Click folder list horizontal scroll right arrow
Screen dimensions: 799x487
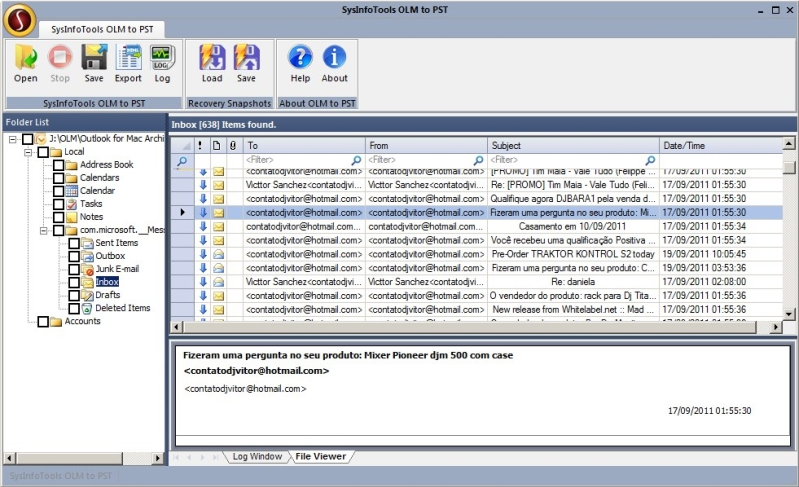coord(158,458)
